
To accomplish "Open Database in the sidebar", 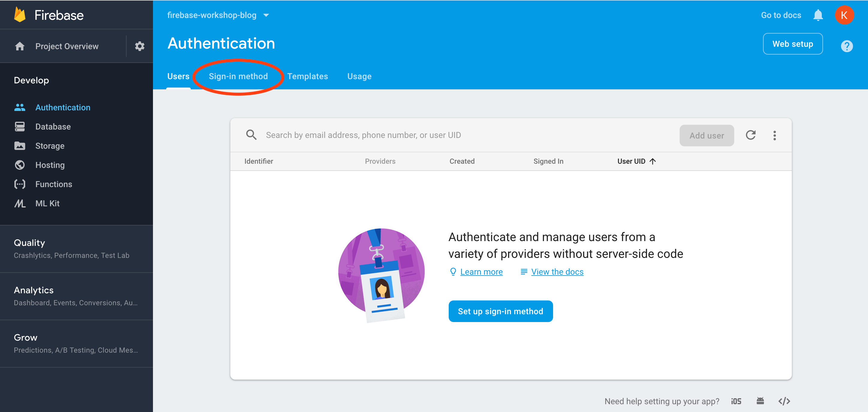I will [53, 127].
